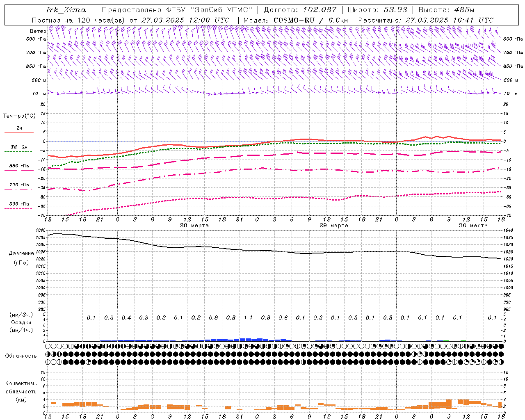This screenshot has width=525, height=420.
Task: Click the '0.6' precipitation value
Action: (x=283, y=318)
